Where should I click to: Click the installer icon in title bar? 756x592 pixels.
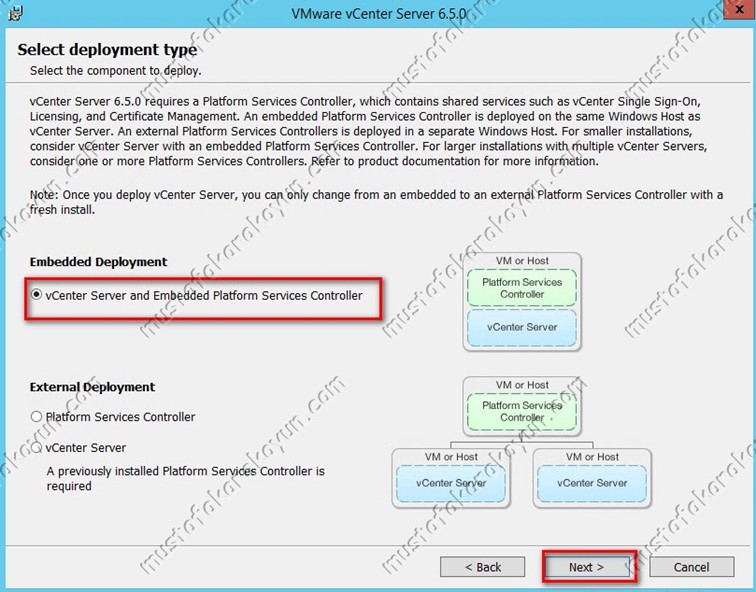(x=15, y=13)
